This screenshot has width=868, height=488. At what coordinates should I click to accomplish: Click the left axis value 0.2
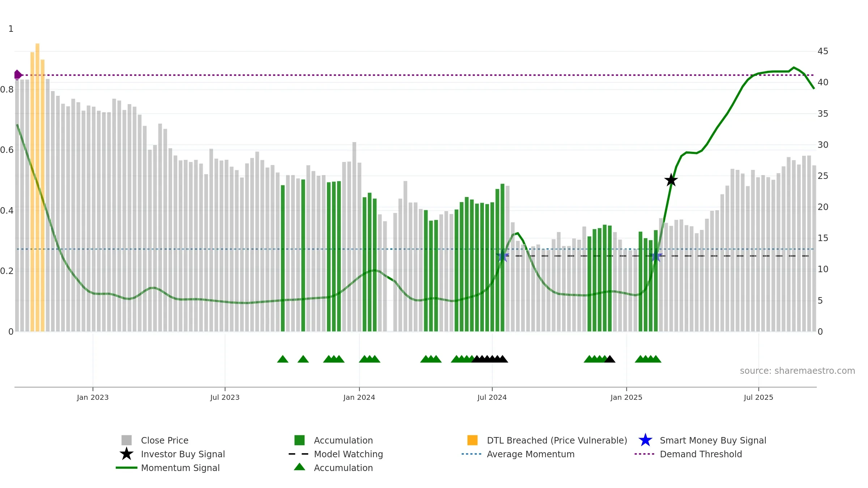pyautogui.click(x=7, y=271)
